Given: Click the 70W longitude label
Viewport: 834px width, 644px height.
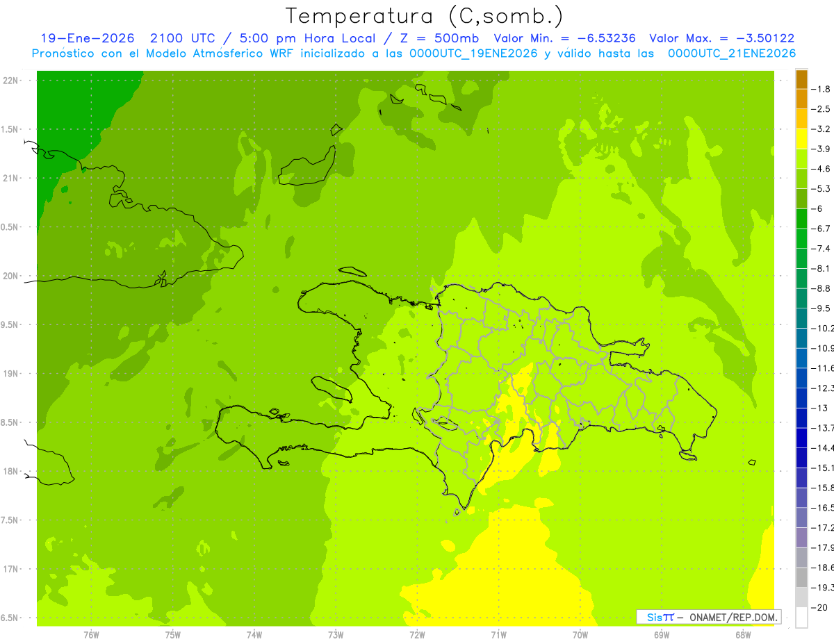Looking at the screenshot, I should [x=580, y=634].
